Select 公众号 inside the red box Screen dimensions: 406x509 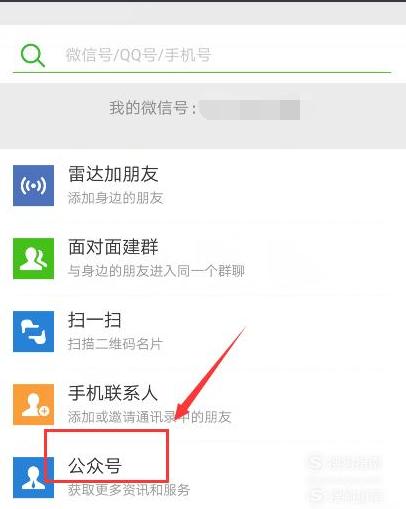click(x=95, y=466)
